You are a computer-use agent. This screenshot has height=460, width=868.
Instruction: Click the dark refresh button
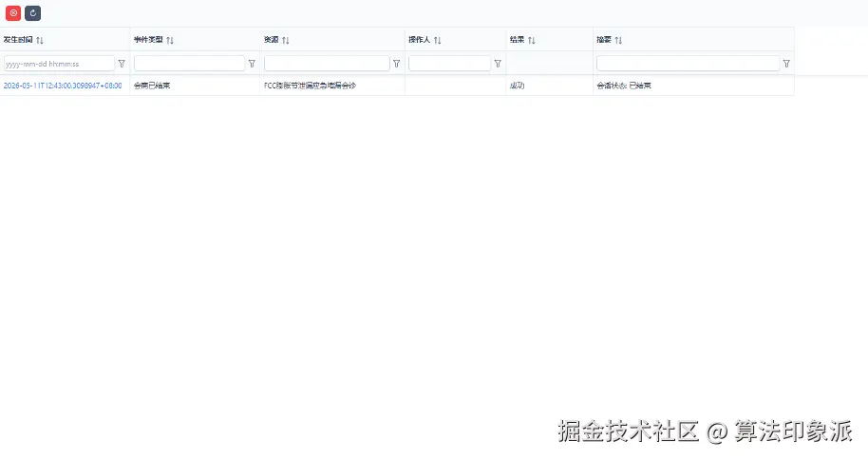(x=32, y=12)
